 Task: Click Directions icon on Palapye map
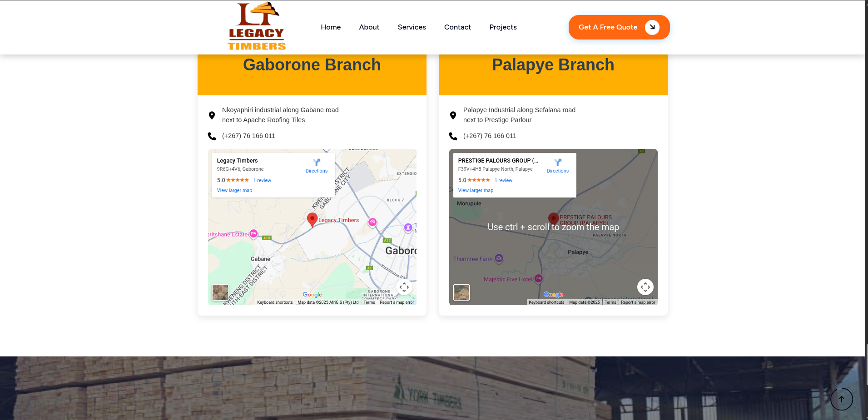tap(558, 163)
